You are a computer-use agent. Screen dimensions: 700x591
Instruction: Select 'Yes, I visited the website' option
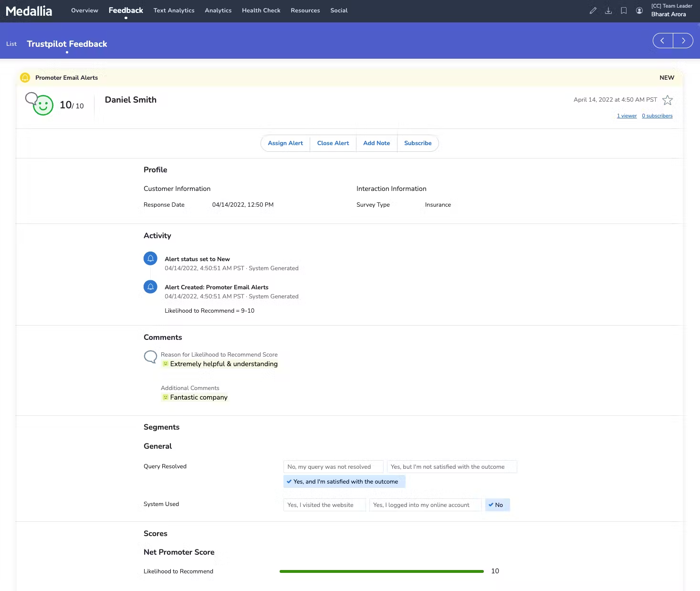click(324, 505)
